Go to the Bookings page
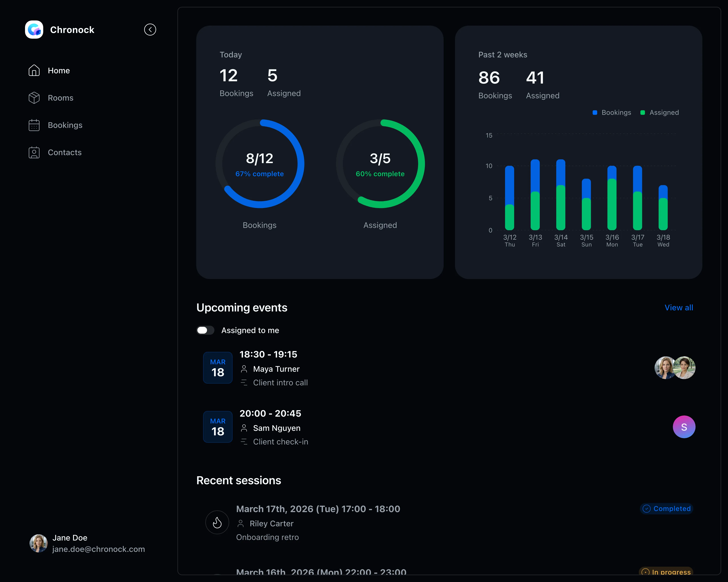Viewport: 728px width, 582px height. pos(65,125)
